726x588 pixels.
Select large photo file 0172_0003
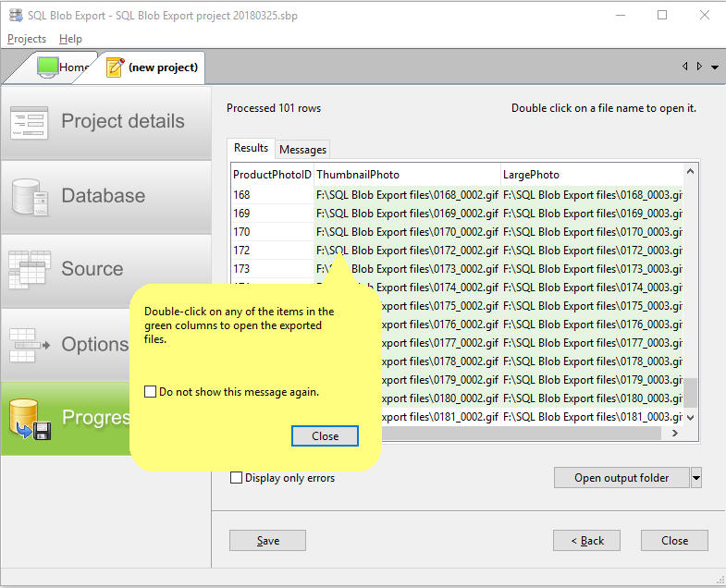592,251
